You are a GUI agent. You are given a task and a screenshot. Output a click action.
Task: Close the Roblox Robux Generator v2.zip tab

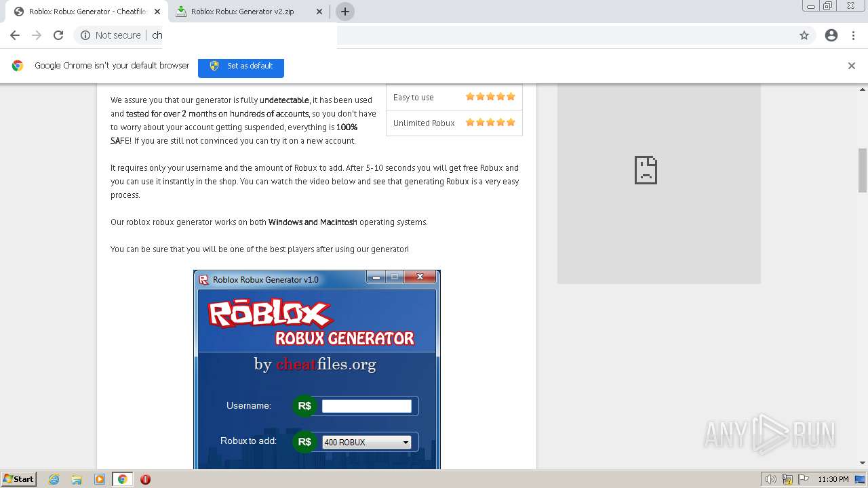(x=320, y=12)
